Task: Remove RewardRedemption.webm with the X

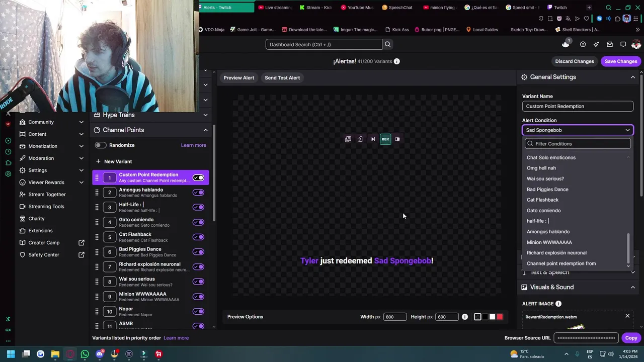Action: coord(627,316)
